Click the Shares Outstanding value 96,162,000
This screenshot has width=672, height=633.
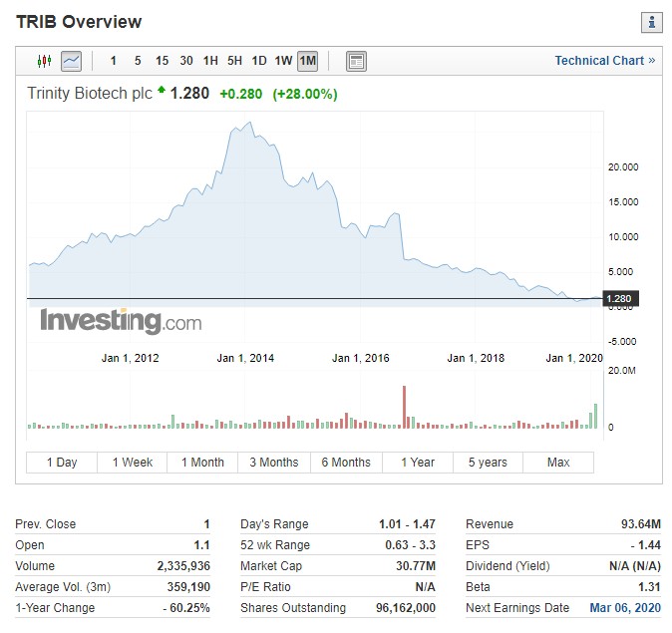(406, 608)
